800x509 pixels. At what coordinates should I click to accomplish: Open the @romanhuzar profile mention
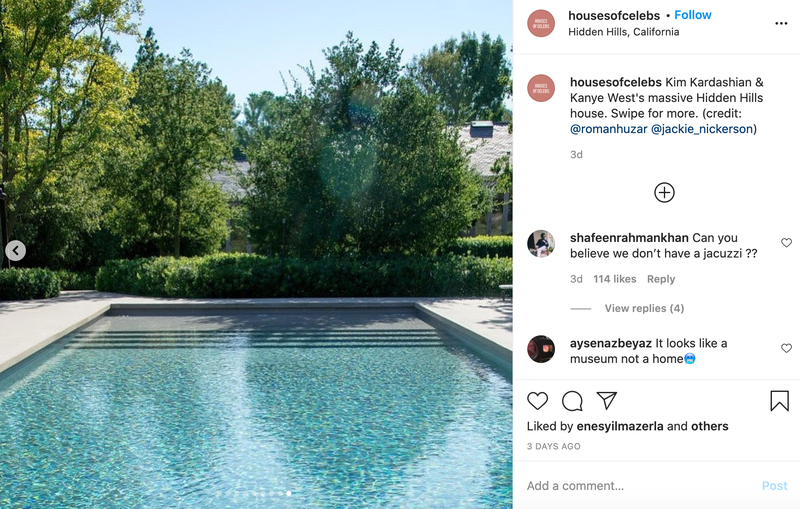tap(608, 129)
